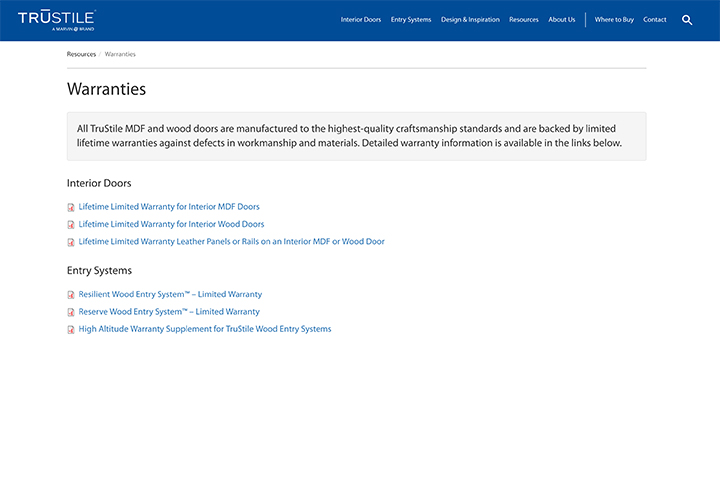This screenshot has height=480, width=720.
Task: Open High Altitude Warranty Supplement link
Action: pyautogui.click(x=205, y=329)
